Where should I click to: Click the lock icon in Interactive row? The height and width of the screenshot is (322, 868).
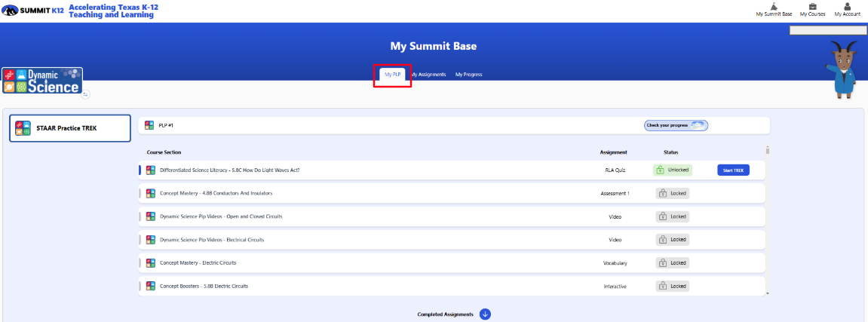(x=663, y=286)
